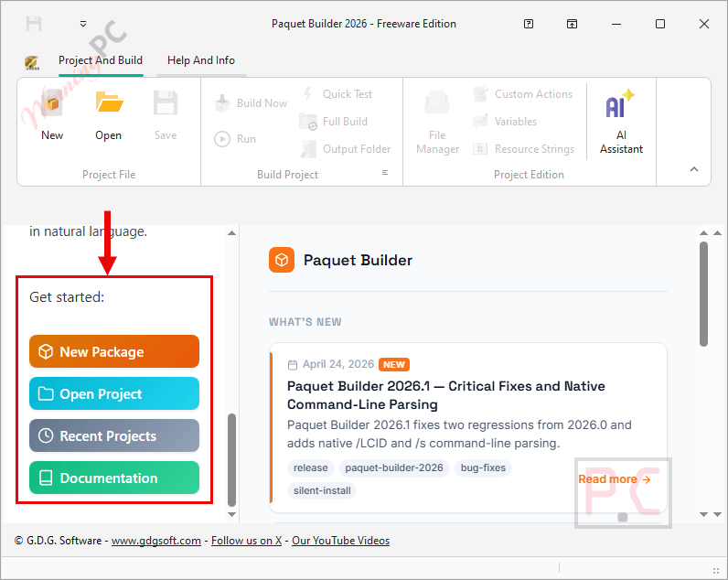Click the Run play icon
This screenshot has width=728, height=580.
point(222,139)
